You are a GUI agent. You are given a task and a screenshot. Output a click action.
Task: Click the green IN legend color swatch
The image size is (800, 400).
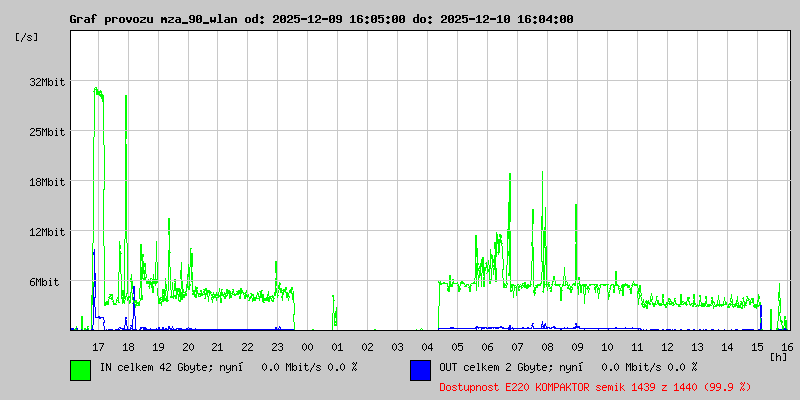[x=81, y=370]
